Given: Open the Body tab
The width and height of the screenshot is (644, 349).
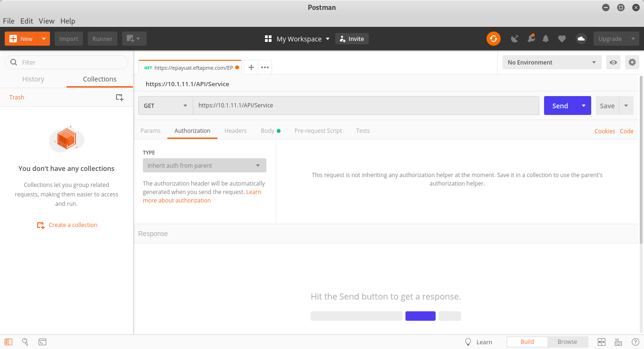Looking at the screenshot, I should coord(270,130).
